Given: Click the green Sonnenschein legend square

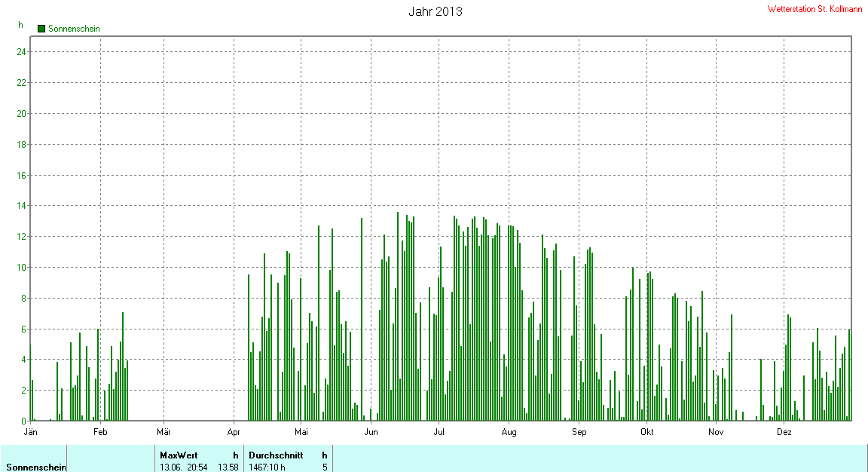Looking at the screenshot, I should tap(41, 29).
